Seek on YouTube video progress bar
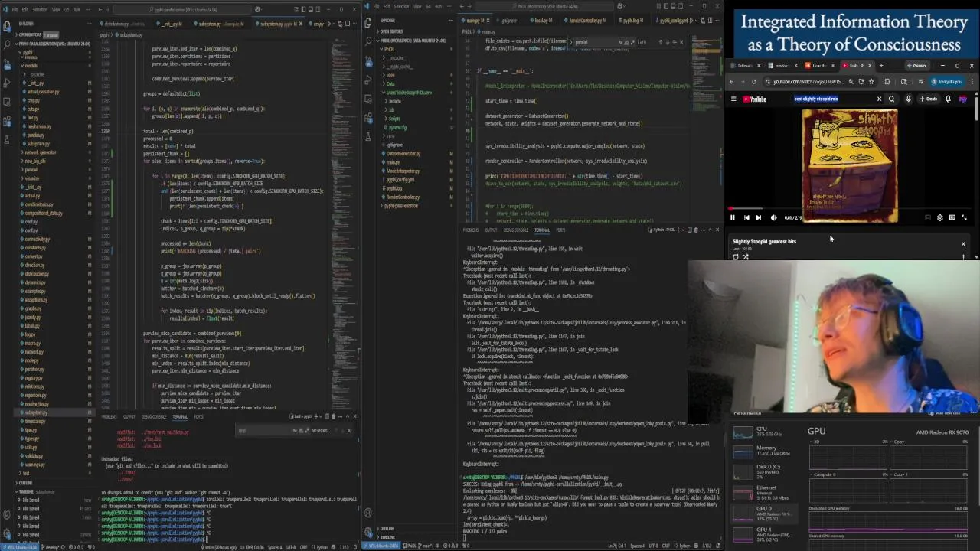The height and width of the screenshot is (551, 980). click(850, 209)
